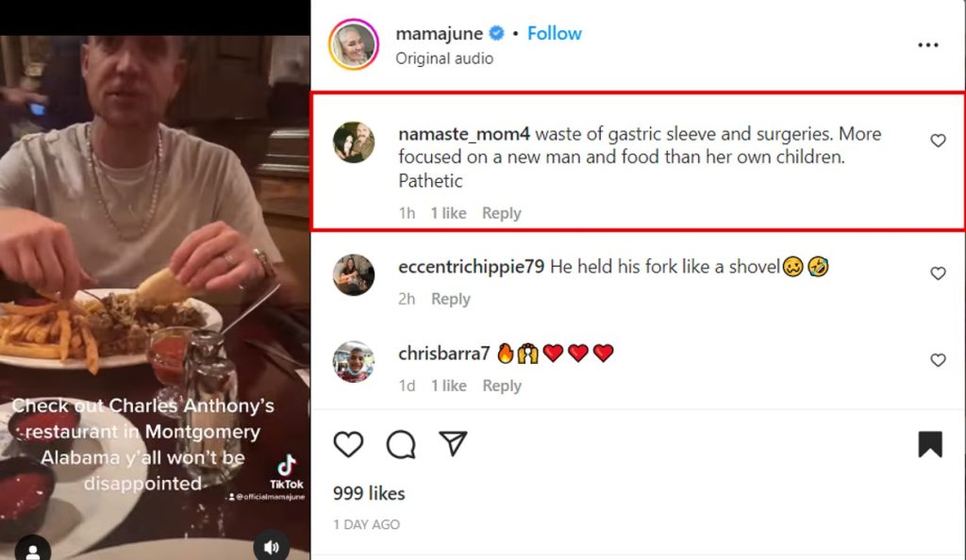This screenshot has height=560, width=966.
Task: Expand likes on chrisbarra7's comment
Action: 448,386
